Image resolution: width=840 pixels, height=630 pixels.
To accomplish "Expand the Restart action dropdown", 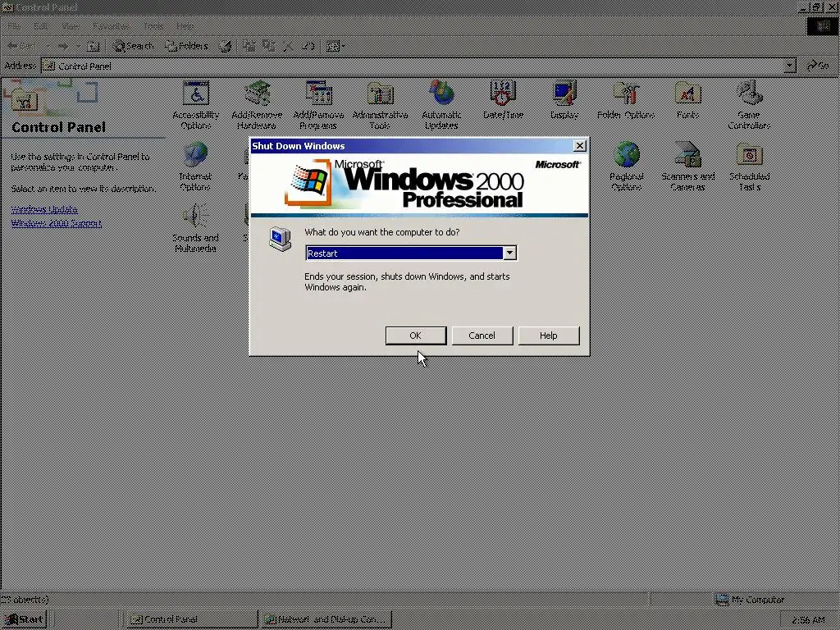I will pos(510,253).
